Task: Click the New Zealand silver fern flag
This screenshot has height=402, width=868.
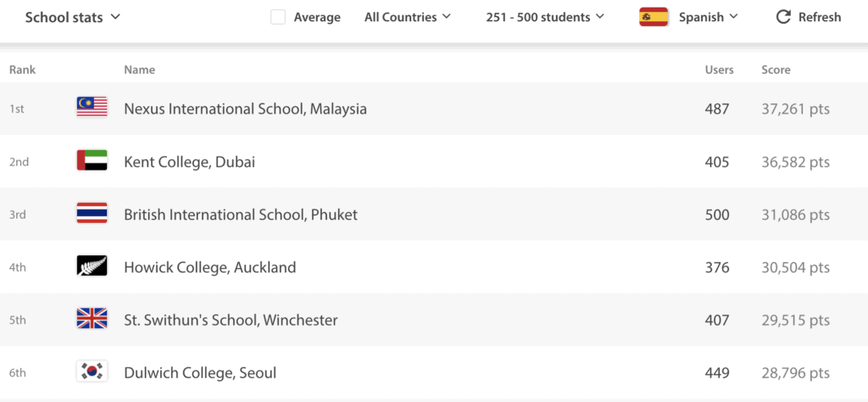Action: tap(92, 266)
